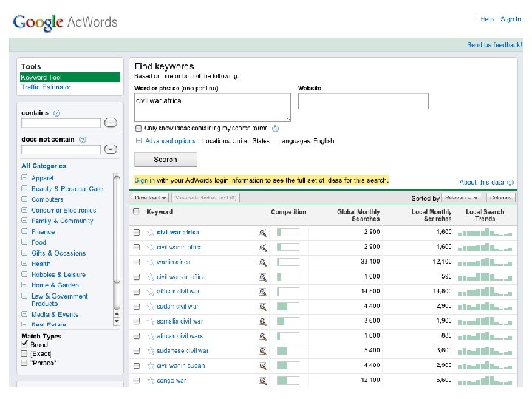The image size is (532, 399).
Task: Star the 'somalia civil war' keyword
Action: [151, 321]
